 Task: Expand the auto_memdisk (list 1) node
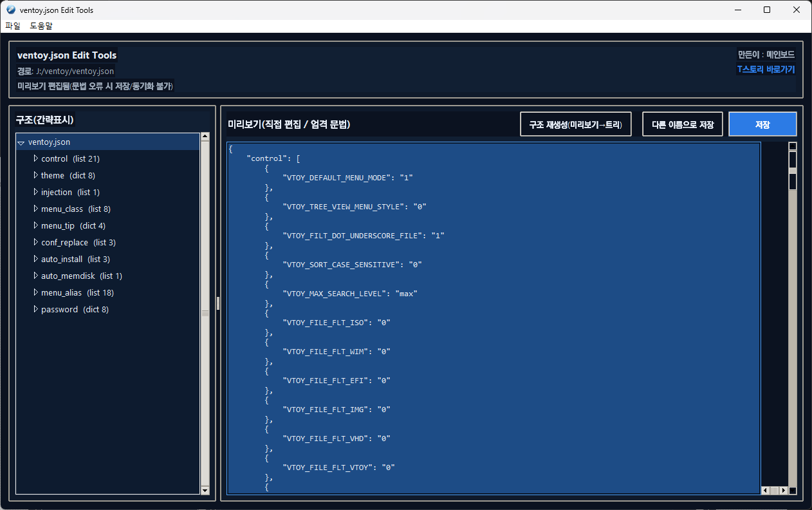[36, 276]
